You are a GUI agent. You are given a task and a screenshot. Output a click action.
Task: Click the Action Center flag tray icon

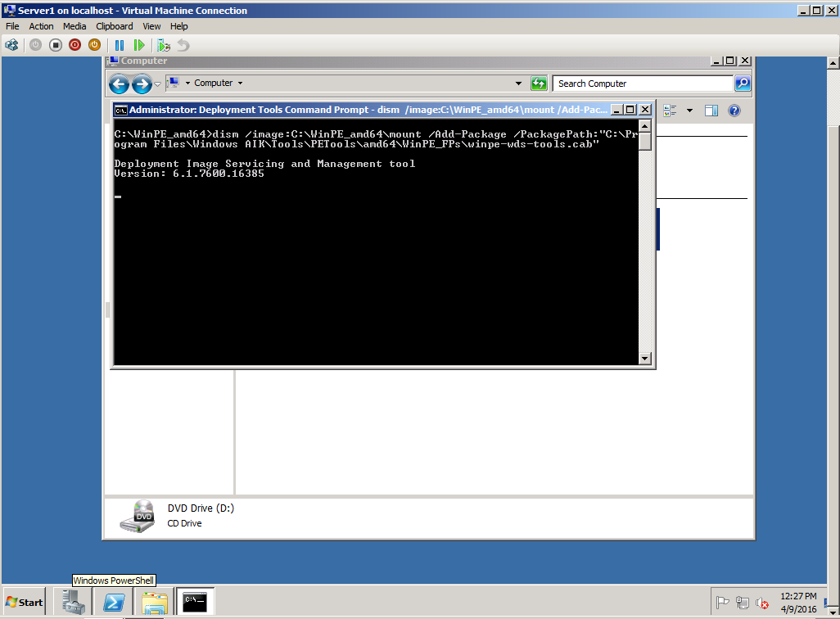click(x=722, y=603)
